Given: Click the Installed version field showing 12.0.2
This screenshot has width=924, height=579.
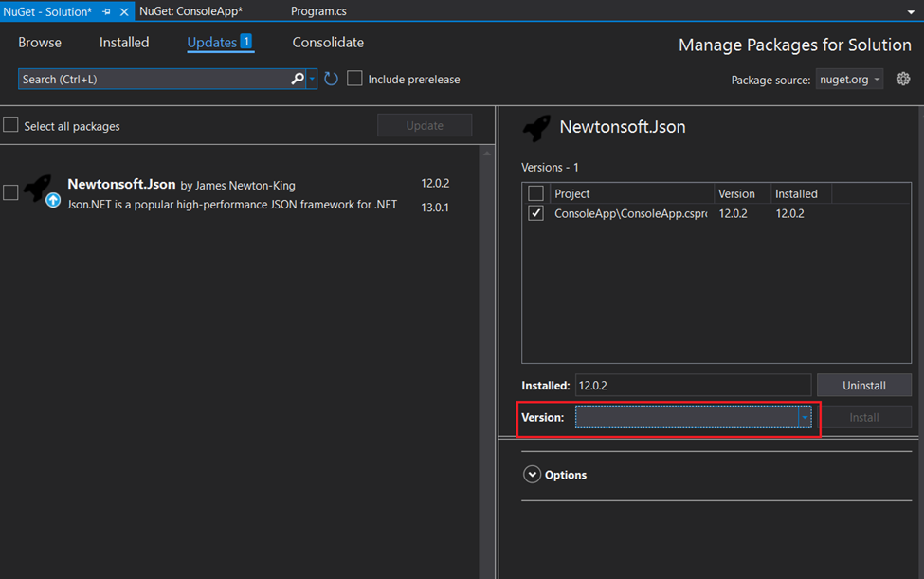Looking at the screenshot, I should (x=692, y=385).
